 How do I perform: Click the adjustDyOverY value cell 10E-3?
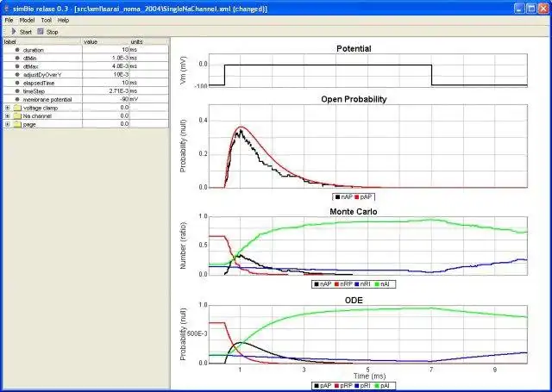[x=106, y=75]
